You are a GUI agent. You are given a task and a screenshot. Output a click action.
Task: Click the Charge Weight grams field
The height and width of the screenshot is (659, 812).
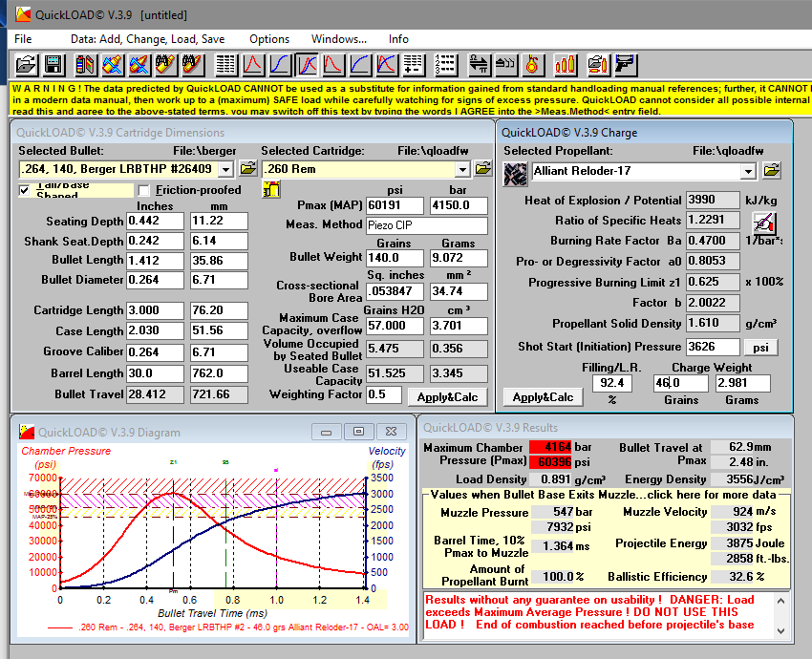click(x=742, y=383)
